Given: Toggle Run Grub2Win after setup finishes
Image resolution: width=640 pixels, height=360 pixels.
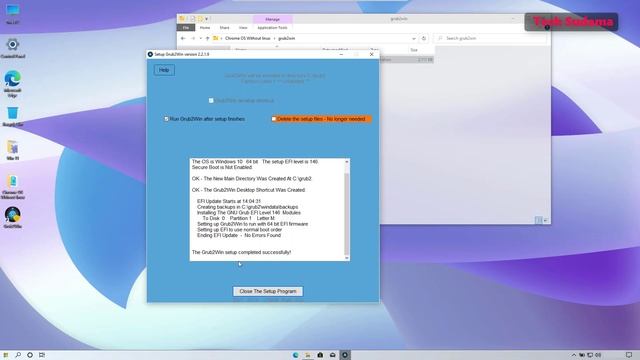Looking at the screenshot, I should (166, 119).
